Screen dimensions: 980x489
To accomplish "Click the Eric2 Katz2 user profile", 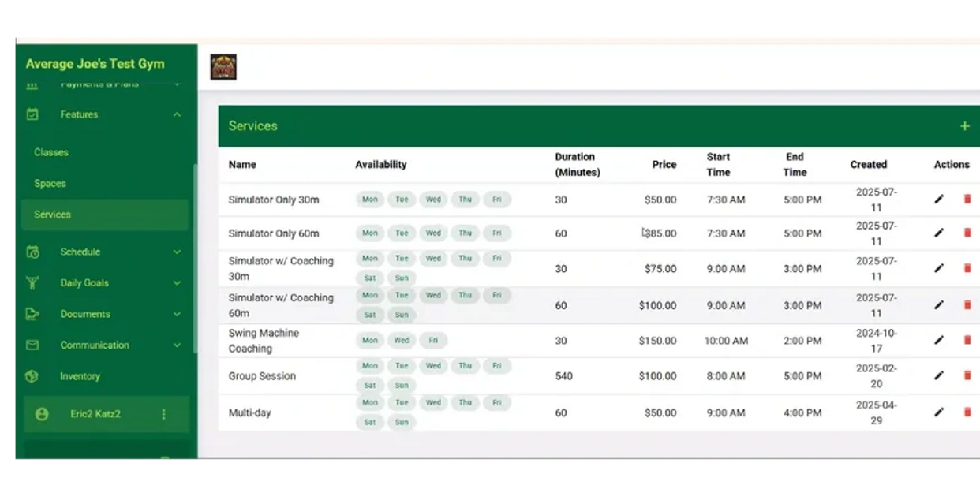I will [95, 414].
